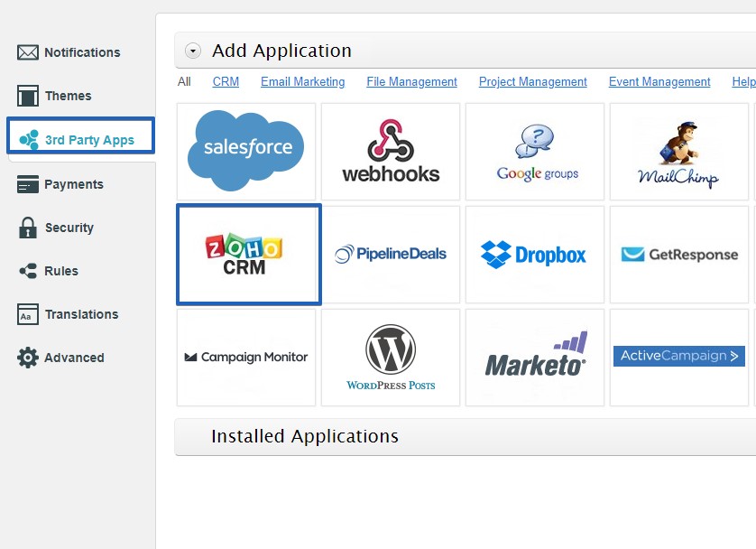This screenshot has width=756, height=549.
Task: Click the Payments card icon
Action: point(27,184)
